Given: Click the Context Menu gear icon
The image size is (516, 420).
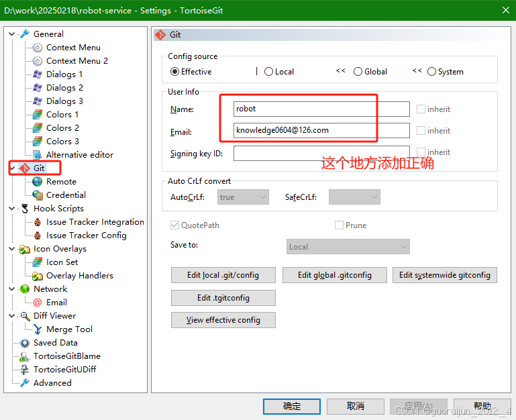Looking at the screenshot, I should tap(38, 48).
